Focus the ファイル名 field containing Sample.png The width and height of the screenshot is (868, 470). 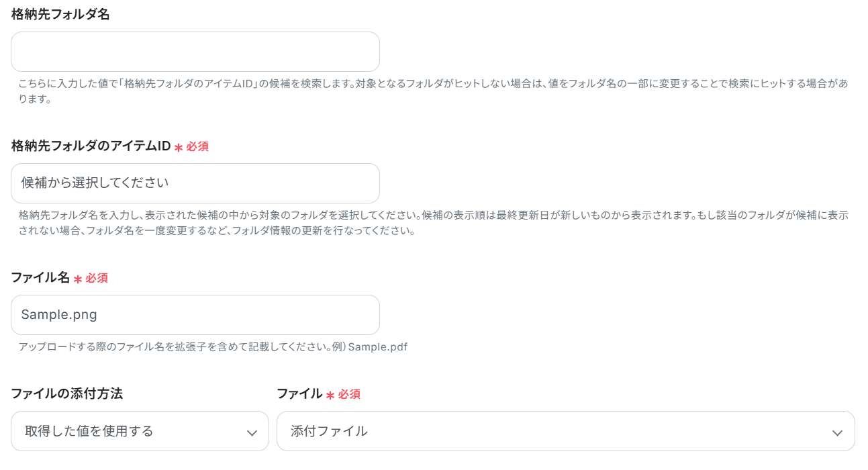point(195,315)
